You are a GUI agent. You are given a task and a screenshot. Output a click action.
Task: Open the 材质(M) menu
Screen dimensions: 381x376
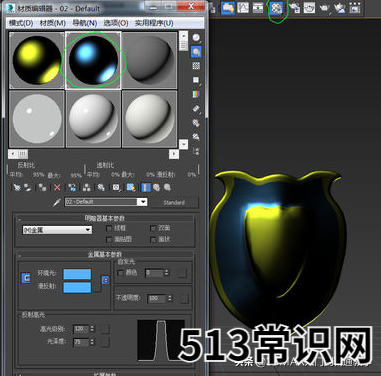click(x=52, y=23)
